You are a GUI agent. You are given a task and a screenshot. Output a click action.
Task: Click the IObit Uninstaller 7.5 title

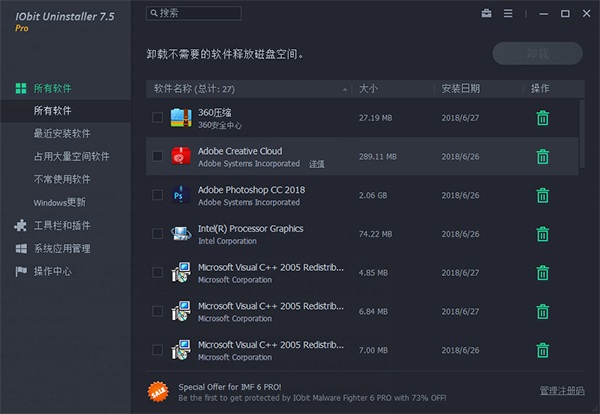point(65,16)
